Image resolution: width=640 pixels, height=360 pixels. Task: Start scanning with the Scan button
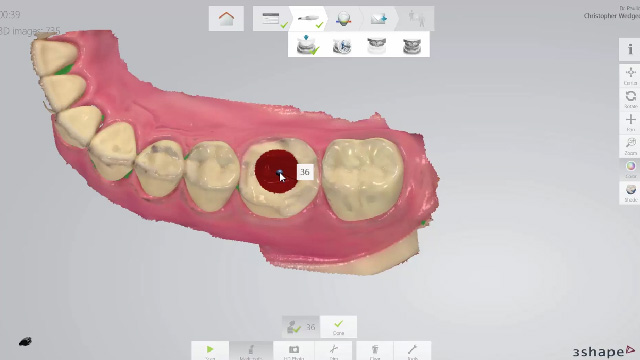point(210,351)
